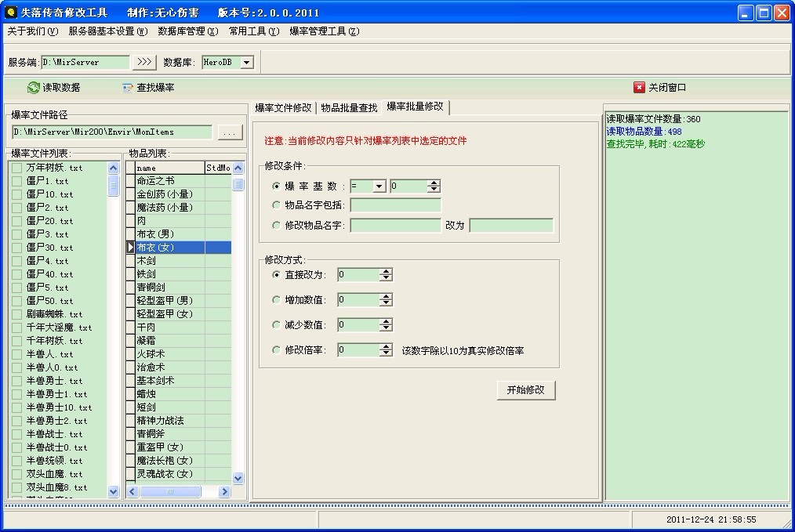Check the 万年树妖.txt checkbox

(x=17, y=168)
